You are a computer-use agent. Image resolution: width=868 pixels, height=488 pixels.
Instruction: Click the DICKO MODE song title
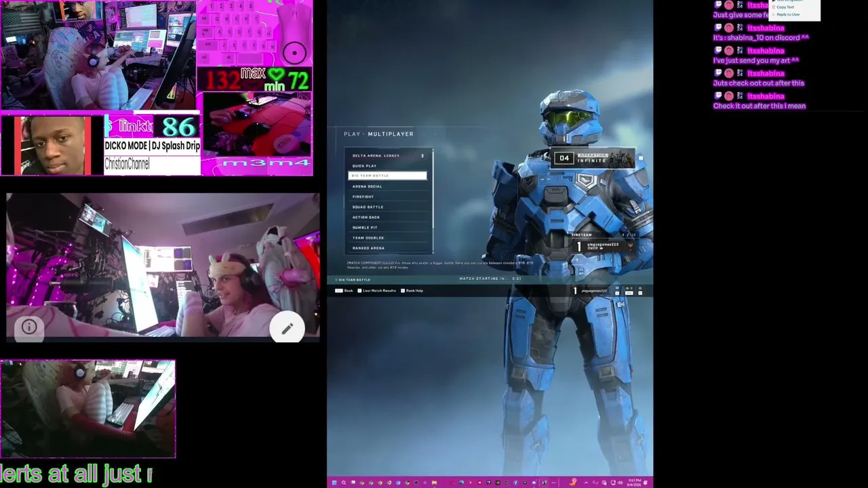pos(152,146)
